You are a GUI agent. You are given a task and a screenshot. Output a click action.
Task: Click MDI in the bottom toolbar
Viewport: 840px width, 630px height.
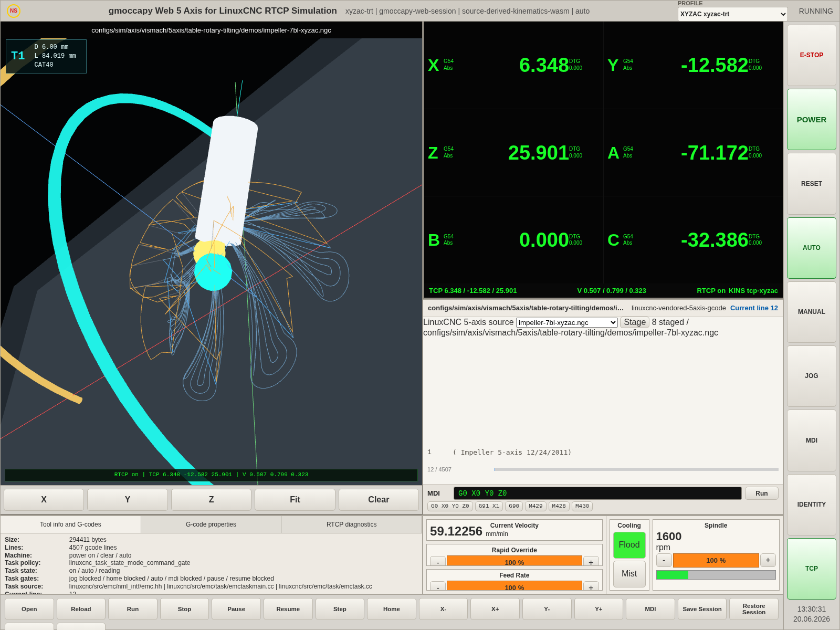point(650,609)
